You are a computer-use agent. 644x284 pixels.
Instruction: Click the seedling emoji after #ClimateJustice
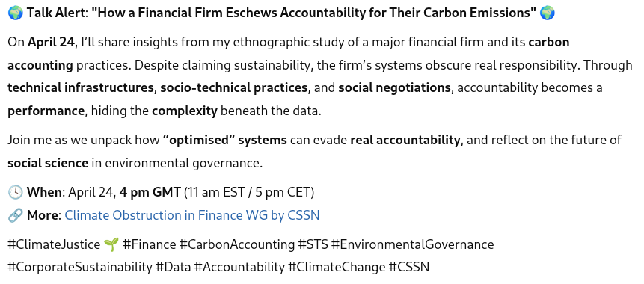click(111, 244)
